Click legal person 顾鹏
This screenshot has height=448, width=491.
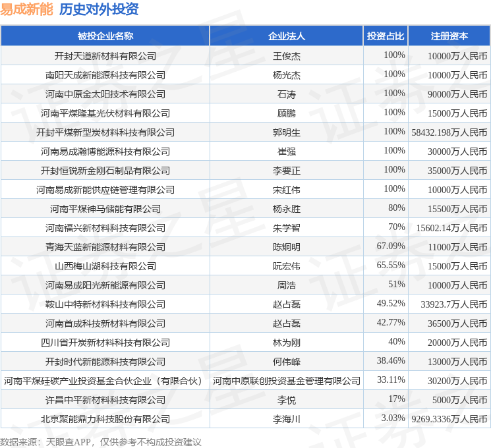point(287,113)
